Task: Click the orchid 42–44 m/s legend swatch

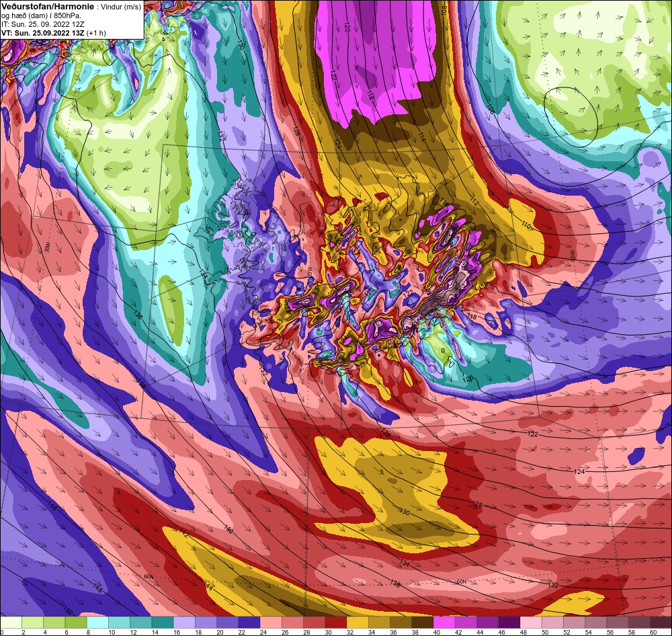Action: (x=466, y=623)
